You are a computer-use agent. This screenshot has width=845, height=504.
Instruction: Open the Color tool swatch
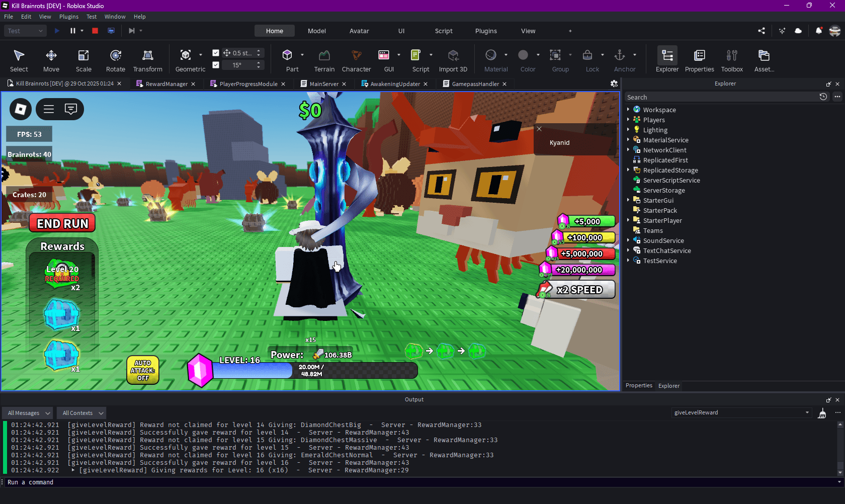(523, 60)
